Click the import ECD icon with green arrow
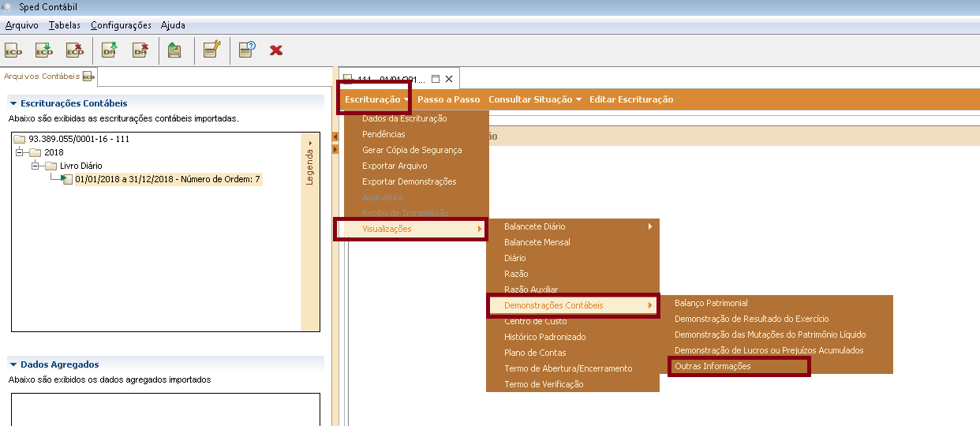The height and width of the screenshot is (426, 980). click(44, 50)
